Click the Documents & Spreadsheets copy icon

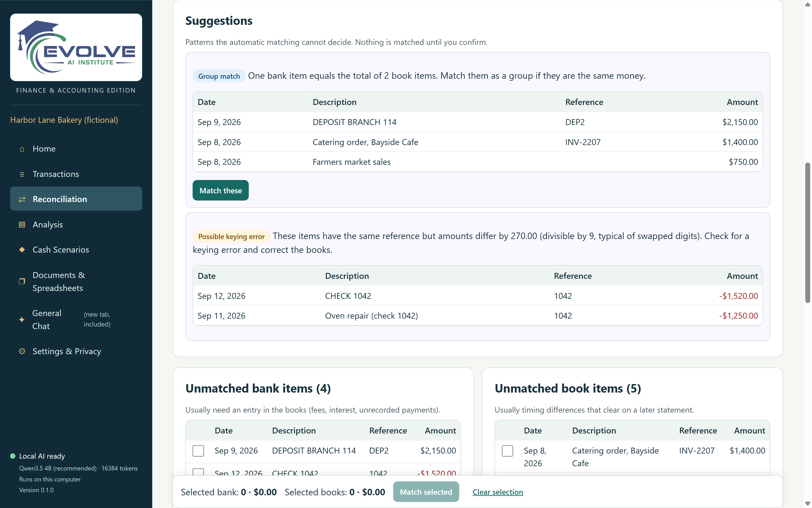pyautogui.click(x=22, y=281)
